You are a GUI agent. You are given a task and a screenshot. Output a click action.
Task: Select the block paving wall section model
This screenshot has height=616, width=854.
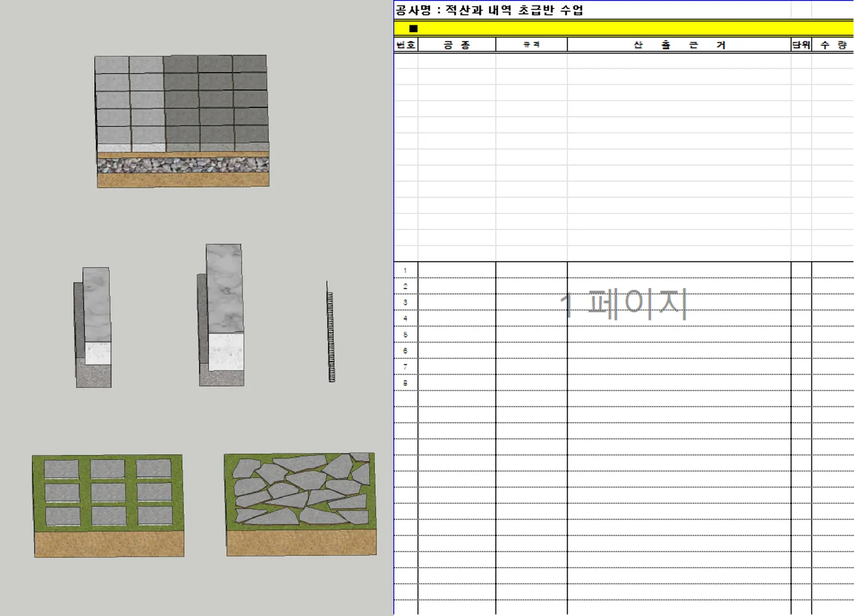[x=182, y=121]
